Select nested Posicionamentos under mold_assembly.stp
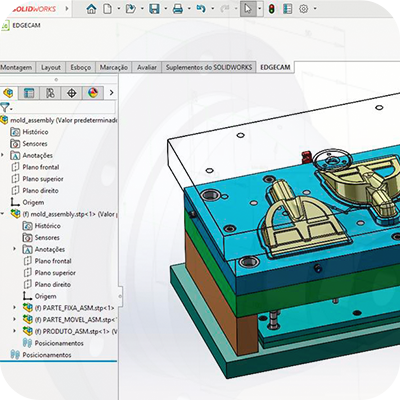The width and height of the screenshot is (400, 400). tap(59, 343)
